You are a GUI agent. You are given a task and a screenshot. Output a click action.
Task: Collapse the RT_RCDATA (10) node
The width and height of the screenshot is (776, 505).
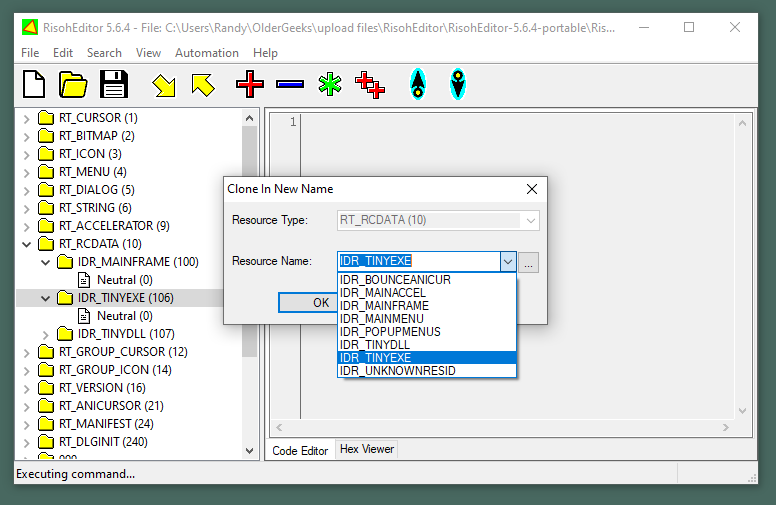(x=27, y=244)
